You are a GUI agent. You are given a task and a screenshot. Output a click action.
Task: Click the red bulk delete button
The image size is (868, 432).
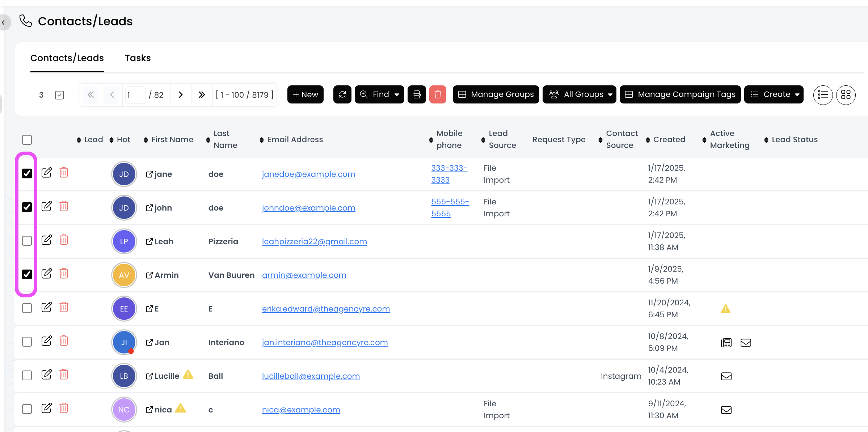[x=438, y=94]
